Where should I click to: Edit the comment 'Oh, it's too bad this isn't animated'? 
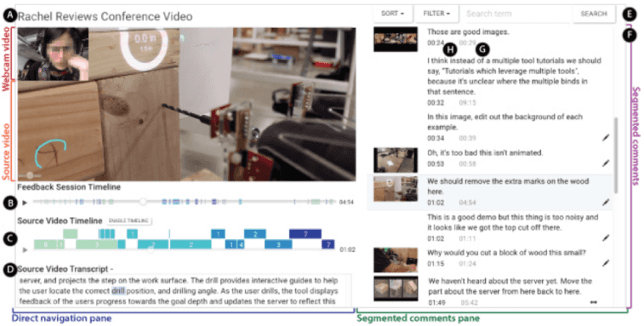606,163
